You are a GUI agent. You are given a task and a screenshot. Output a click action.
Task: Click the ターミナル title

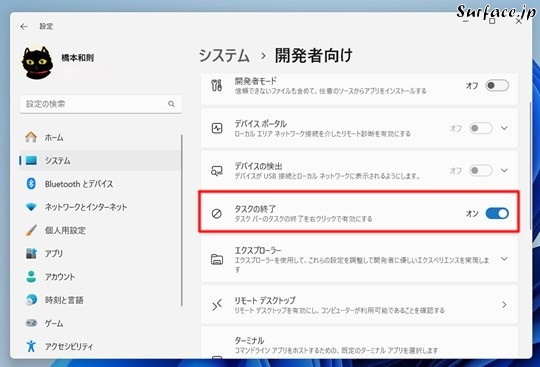249,340
